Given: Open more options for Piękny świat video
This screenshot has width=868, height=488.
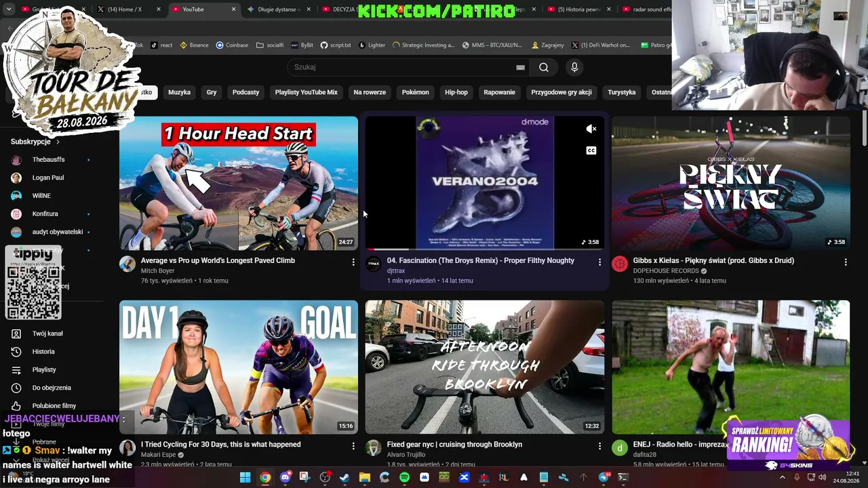Looking at the screenshot, I should tap(846, 262).
